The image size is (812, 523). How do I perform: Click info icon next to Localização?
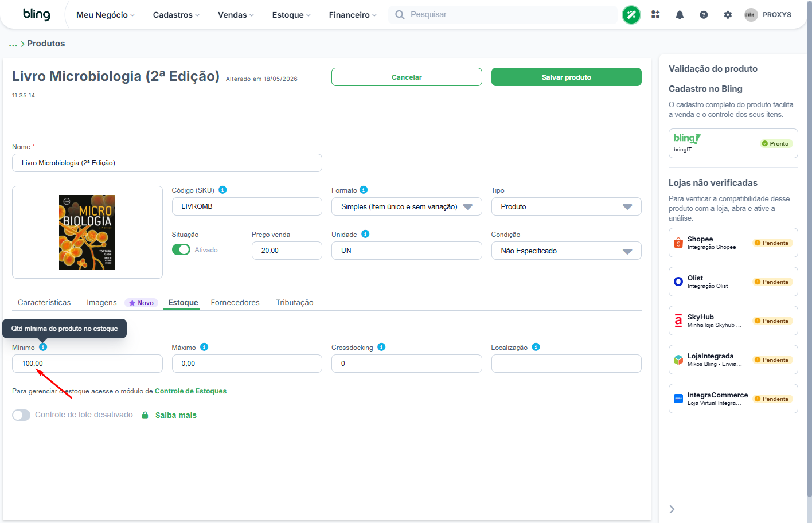(536, 347)
